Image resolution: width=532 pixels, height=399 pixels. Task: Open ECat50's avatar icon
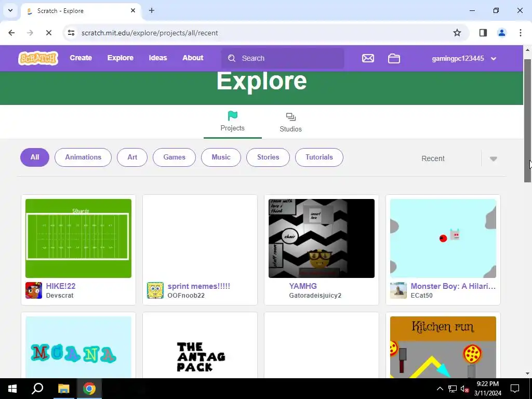point(398,290)
